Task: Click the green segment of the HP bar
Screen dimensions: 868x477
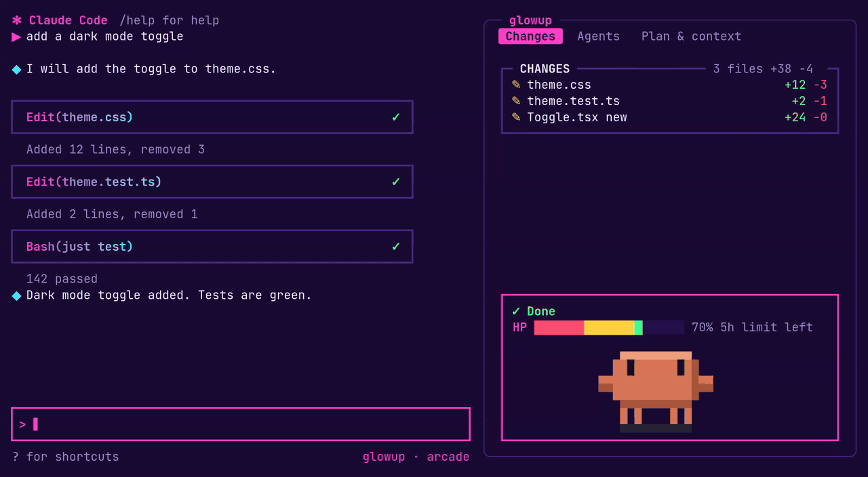Action: [638, 328]
